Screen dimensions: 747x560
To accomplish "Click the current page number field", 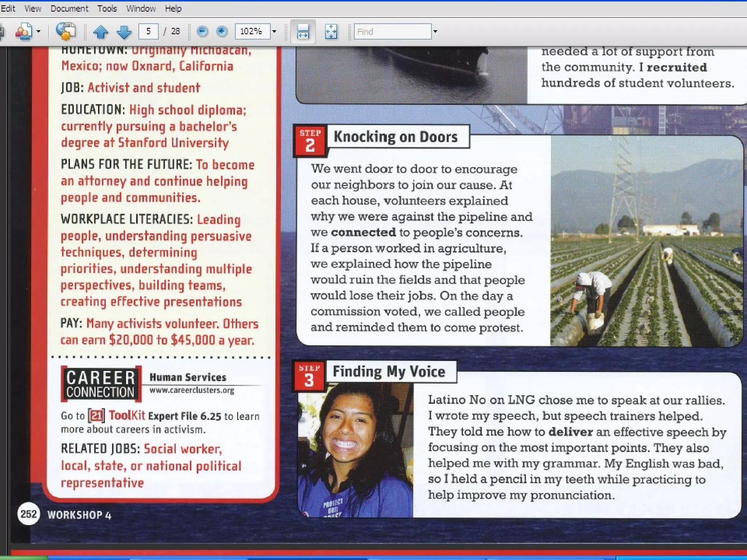I will [x=148, y=32].
